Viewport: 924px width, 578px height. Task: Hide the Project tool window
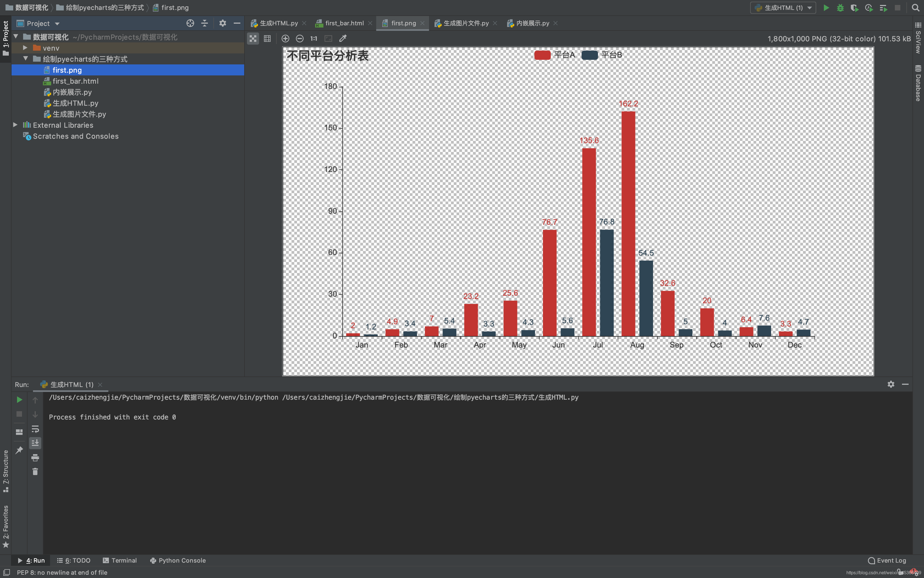coord(237,23)
